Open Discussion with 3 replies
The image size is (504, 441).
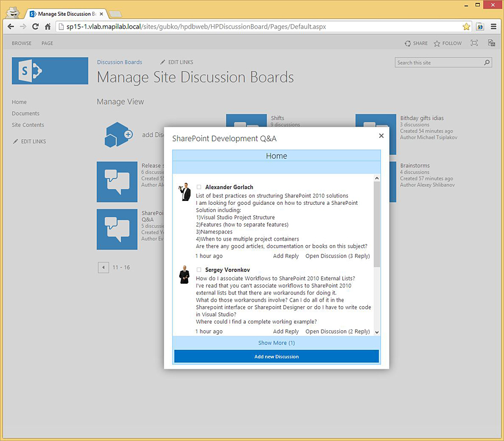[x=338, y=256]
